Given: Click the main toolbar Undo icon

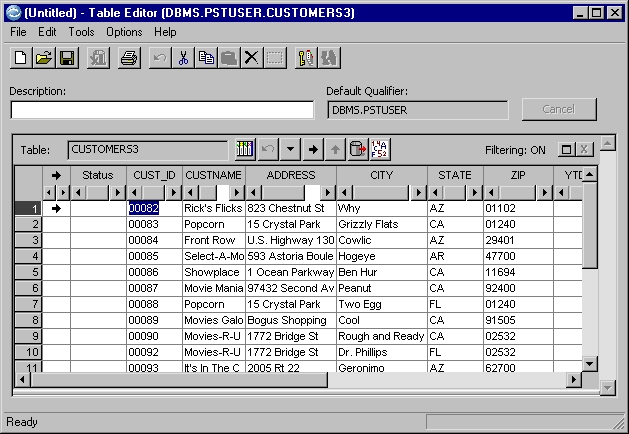Looking at the screenshot, I should coord(160,58).
